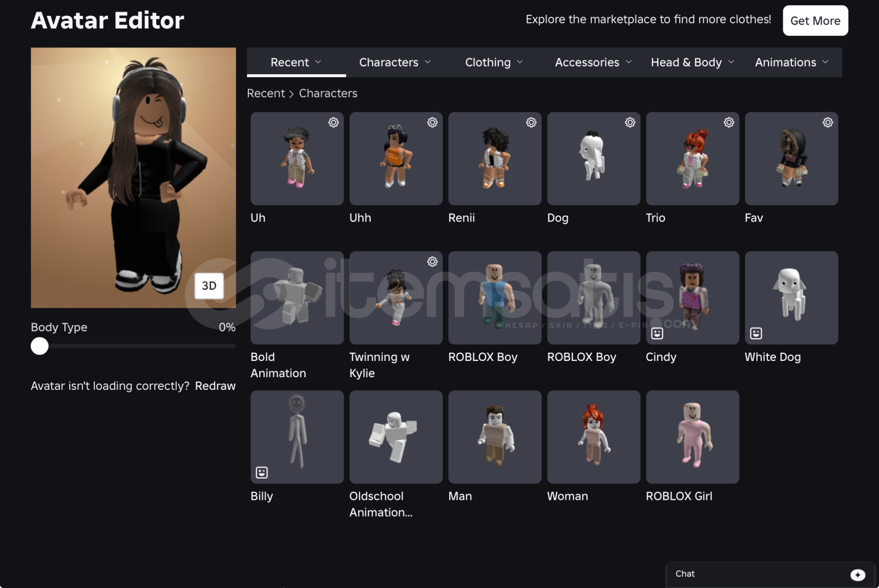Select the Uh character thumbnail
This screenshot has width=879, height=588.
click(297, 158)
